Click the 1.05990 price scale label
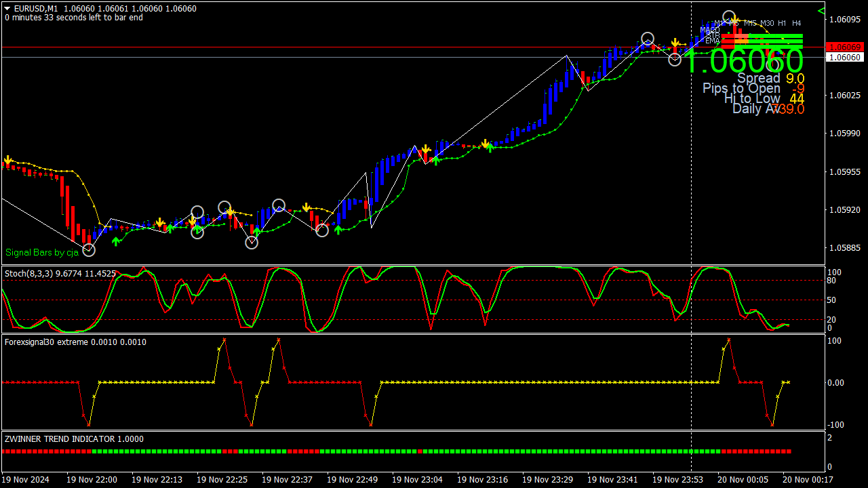The height and width of the screenshot is (488, 868). [x=846, y=134]
